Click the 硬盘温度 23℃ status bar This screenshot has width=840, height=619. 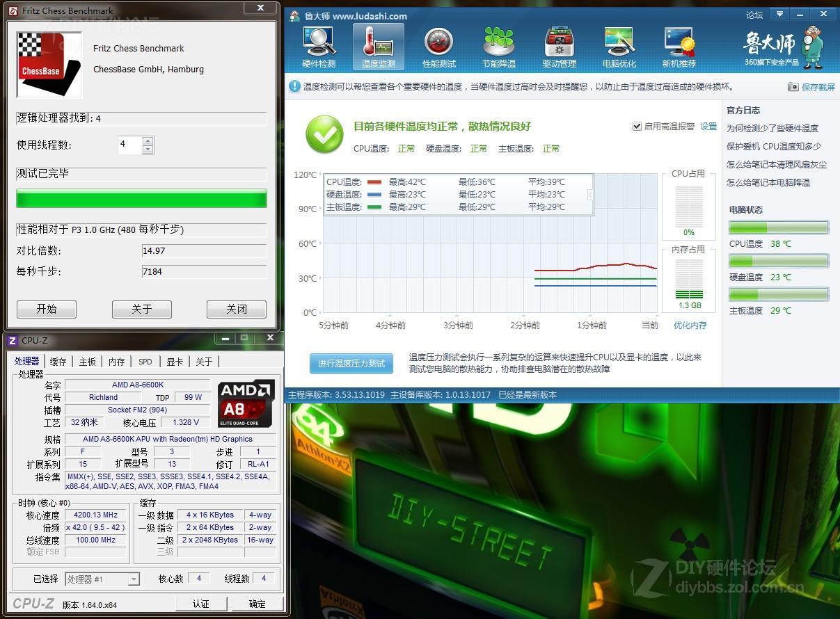778,261
